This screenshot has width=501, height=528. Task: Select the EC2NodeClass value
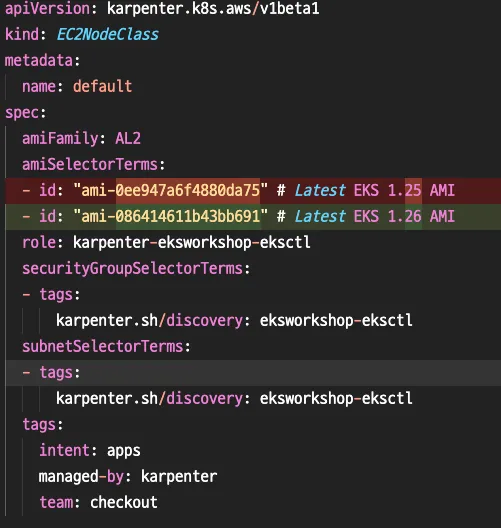coord(107,34)
